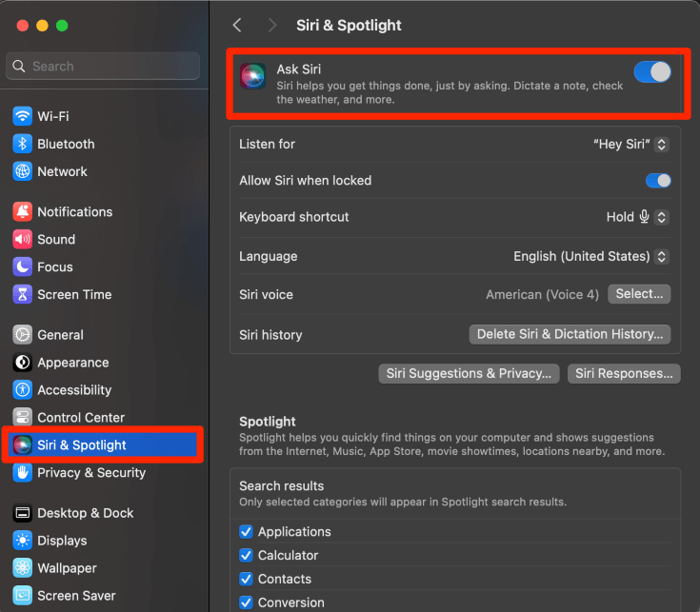Click the Displays sun icon
The image size is (700, 612).
(x=22, y=540)
